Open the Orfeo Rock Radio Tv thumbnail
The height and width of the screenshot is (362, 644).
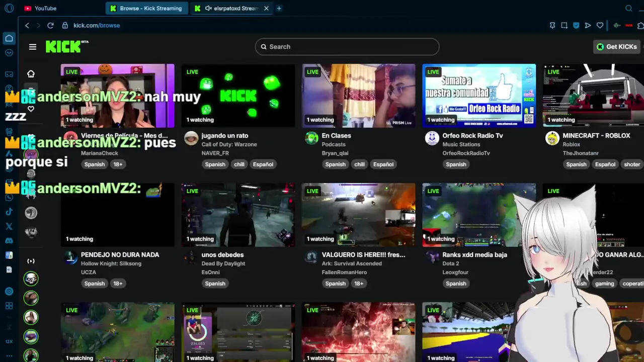479,96
